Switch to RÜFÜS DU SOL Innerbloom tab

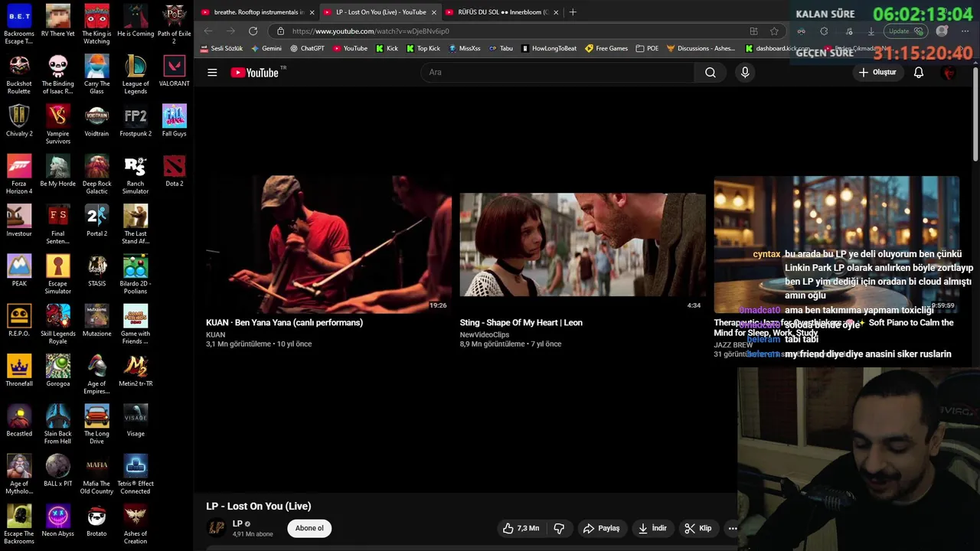(x=502, y=12)
